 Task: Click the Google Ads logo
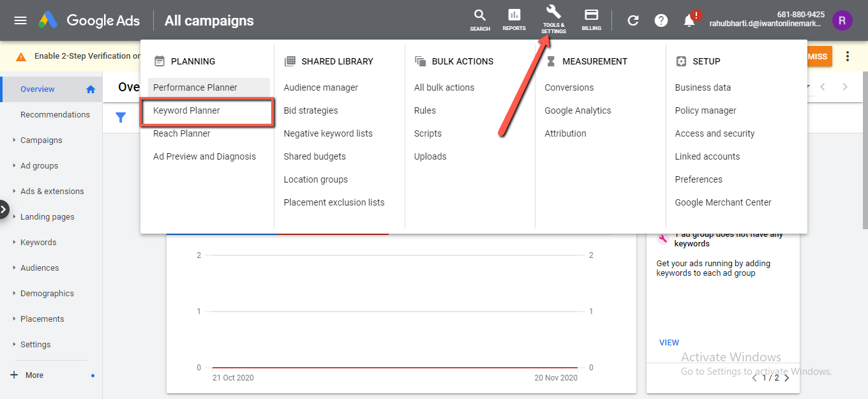[89, 20]
